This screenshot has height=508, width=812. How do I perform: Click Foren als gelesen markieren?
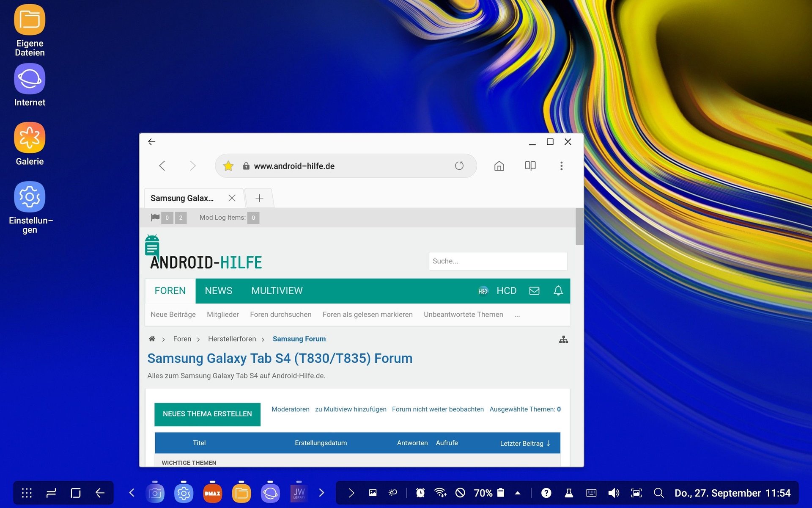pos(368,315)
